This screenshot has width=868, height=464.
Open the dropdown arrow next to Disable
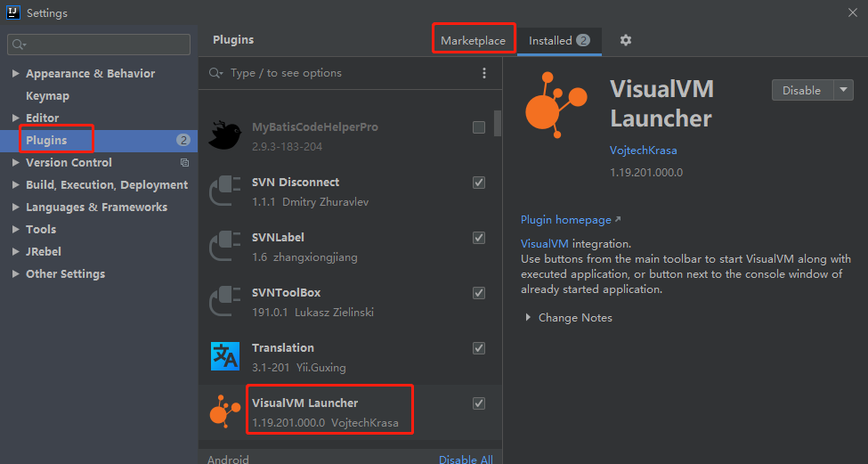click(843, 90)
